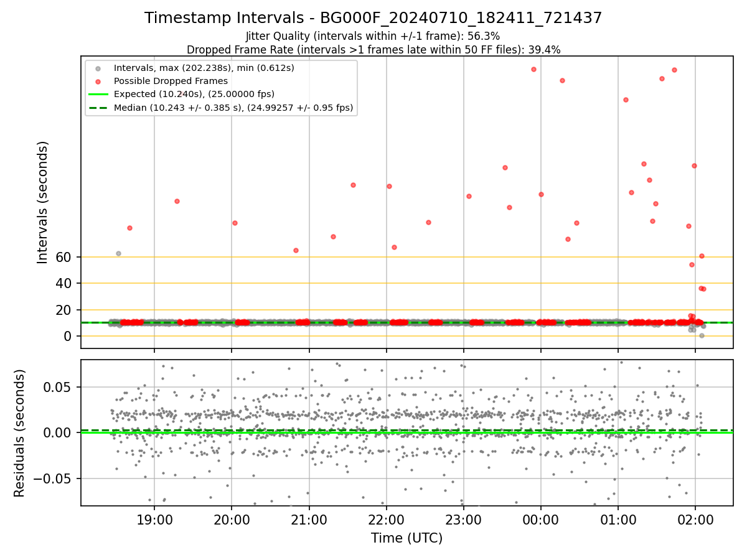
Task: Click the lone gray interval point near 60 seconds
Action: tap(118, 253)
